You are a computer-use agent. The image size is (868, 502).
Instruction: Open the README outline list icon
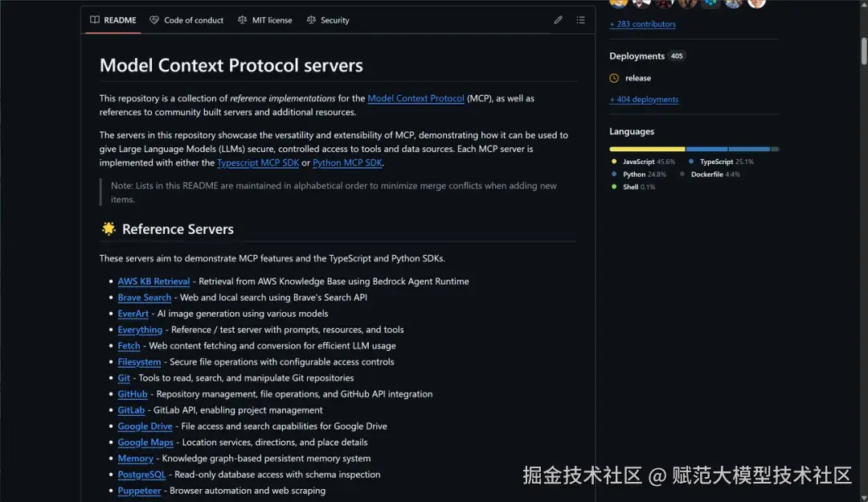[580, 20]
